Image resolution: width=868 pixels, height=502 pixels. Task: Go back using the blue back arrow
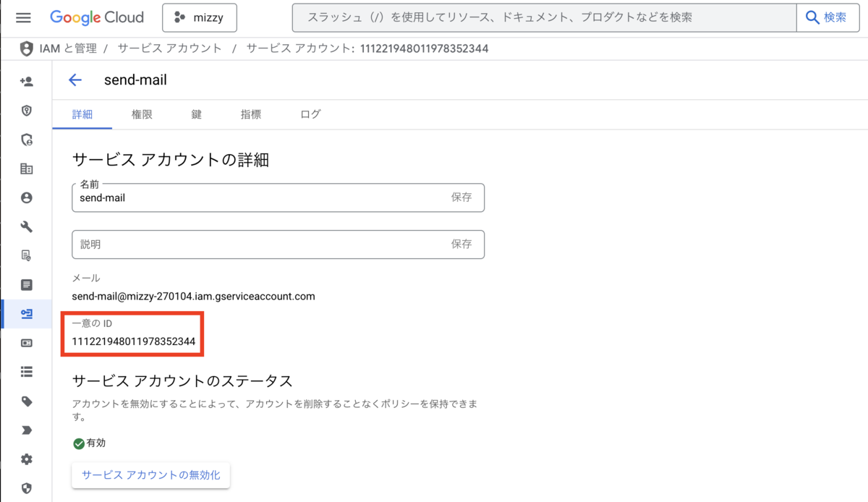click(x=75, y=80)
